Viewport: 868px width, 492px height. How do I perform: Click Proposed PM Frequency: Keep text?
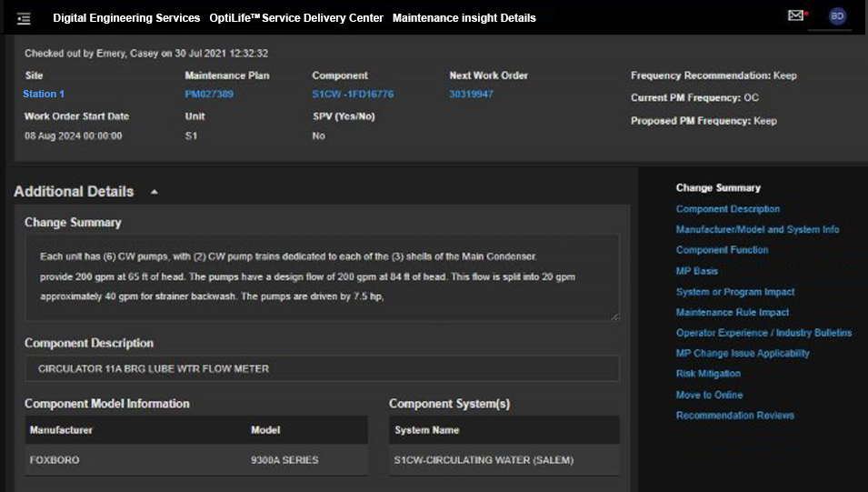[703, 121]
